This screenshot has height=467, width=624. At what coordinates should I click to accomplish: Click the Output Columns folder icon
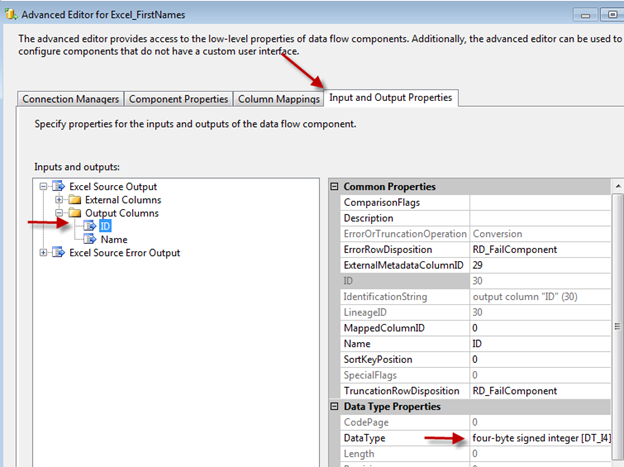74,213
